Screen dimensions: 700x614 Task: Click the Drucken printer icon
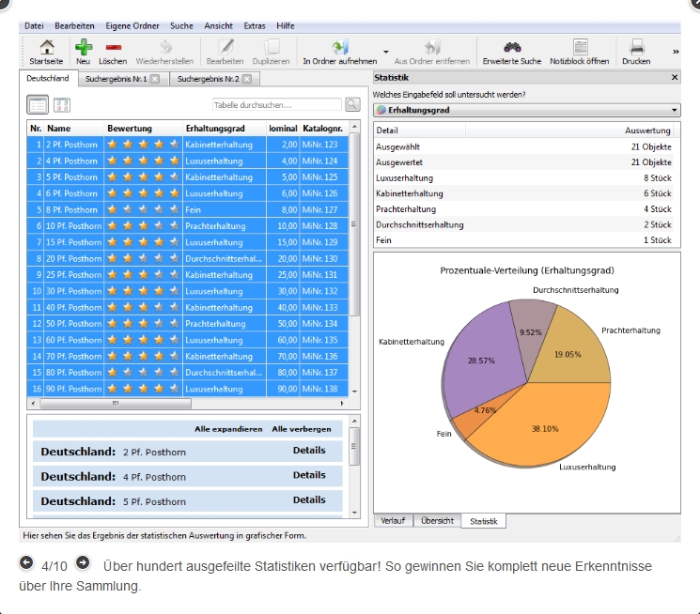[x=636, y=46]
